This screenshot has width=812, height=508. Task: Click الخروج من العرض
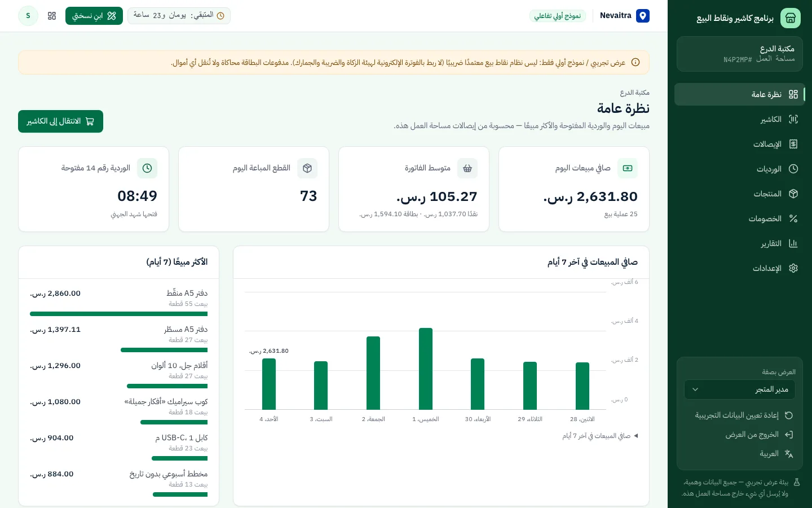[740, 435]
